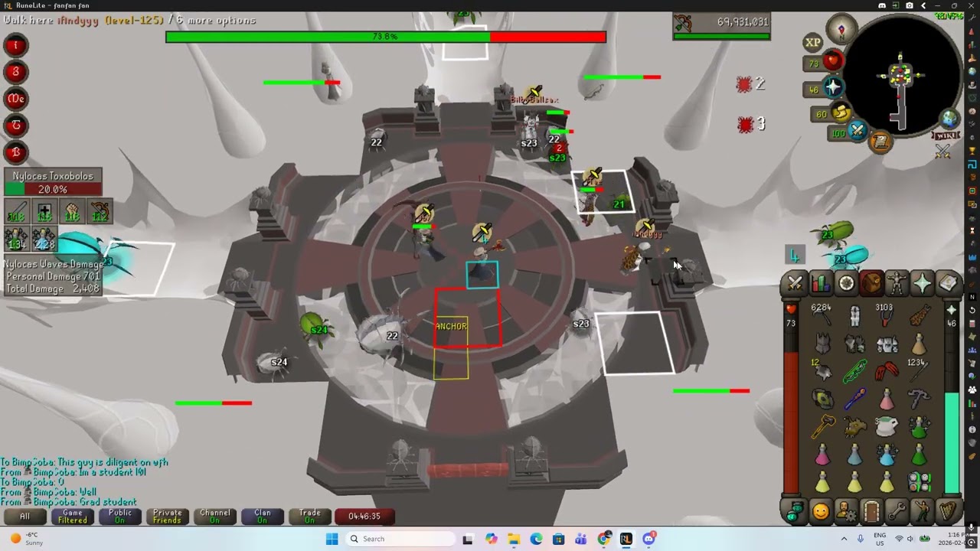Click the golden key-shaped item in inventory
Screen dimensions: 980x551
coord(823,425)
